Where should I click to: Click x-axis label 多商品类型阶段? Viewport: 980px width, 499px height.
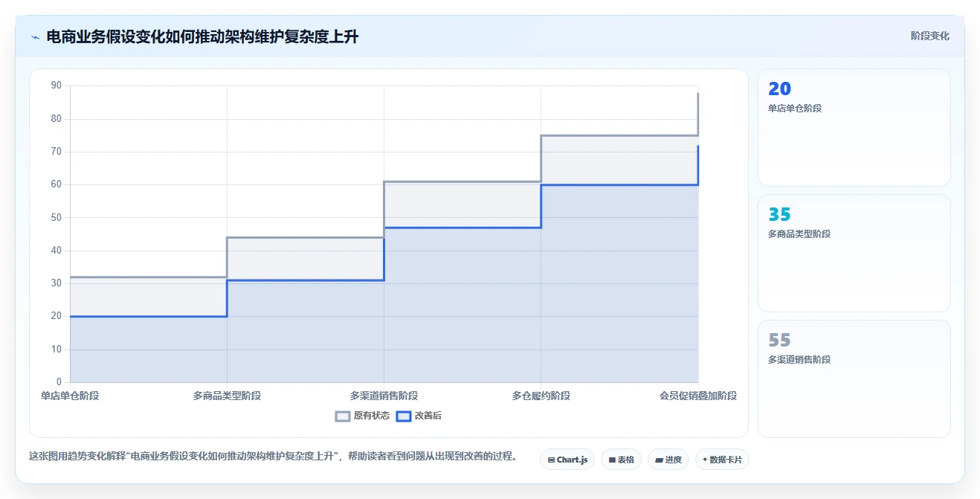(227, 396)
